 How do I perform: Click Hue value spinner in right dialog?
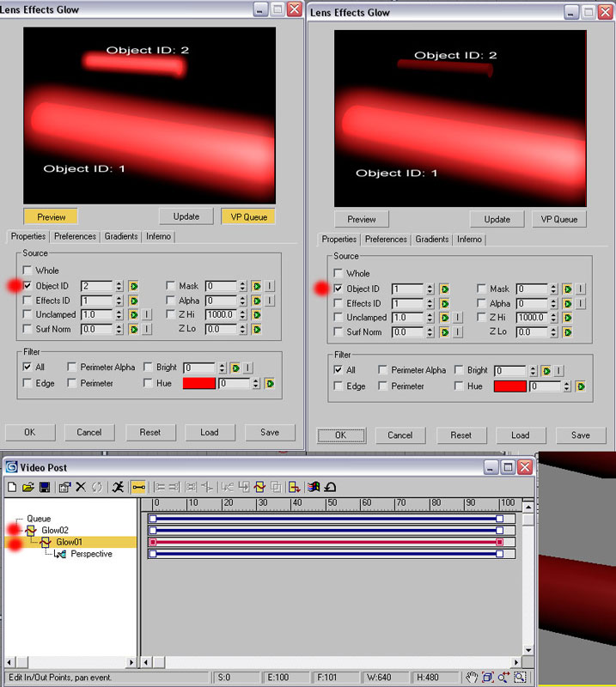(x=567, y=386)
